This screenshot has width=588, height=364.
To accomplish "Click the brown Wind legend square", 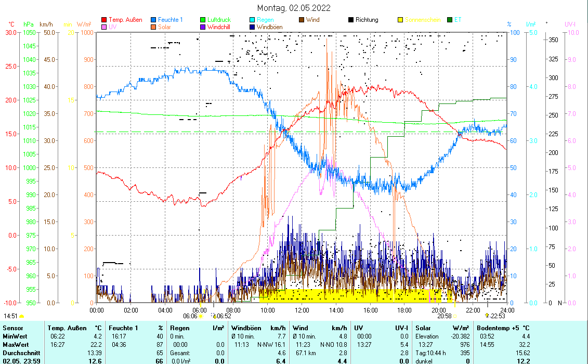I will [302, 20].
